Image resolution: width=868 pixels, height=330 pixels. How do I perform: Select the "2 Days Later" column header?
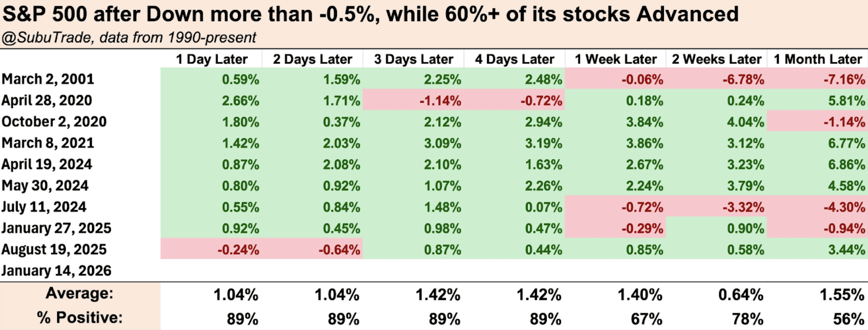pos(312,59)
